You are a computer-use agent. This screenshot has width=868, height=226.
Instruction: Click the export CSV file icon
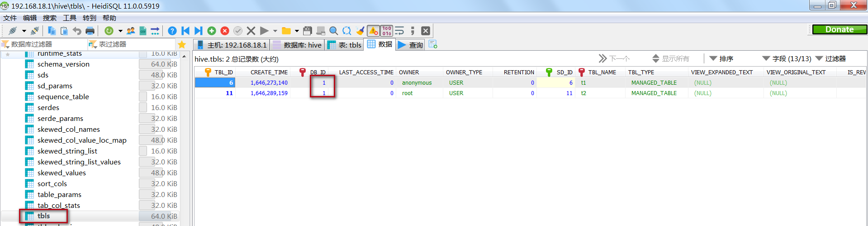point(143,31)
